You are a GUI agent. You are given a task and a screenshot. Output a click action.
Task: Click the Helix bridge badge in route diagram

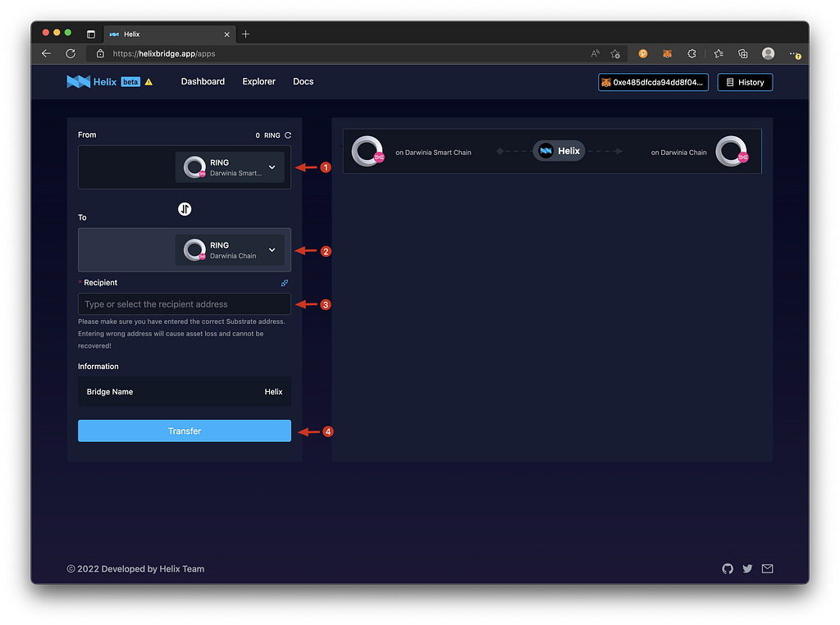click(x=559, y=151)
